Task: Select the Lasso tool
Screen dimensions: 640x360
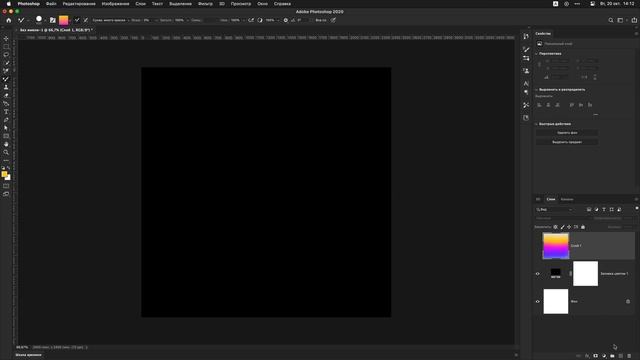Action: click(x=6, y=55)
